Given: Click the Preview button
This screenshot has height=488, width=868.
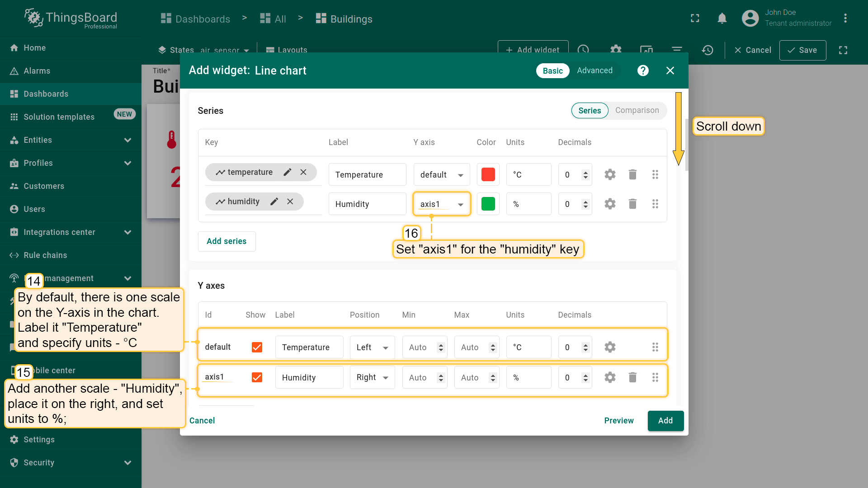Looking at the screenshot, I should [618, 421].
